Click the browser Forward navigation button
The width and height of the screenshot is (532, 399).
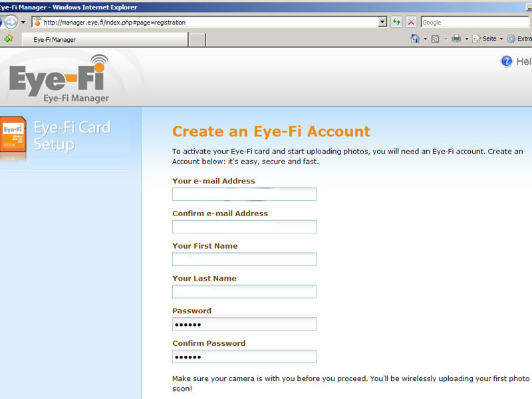[x=11, y=23]
